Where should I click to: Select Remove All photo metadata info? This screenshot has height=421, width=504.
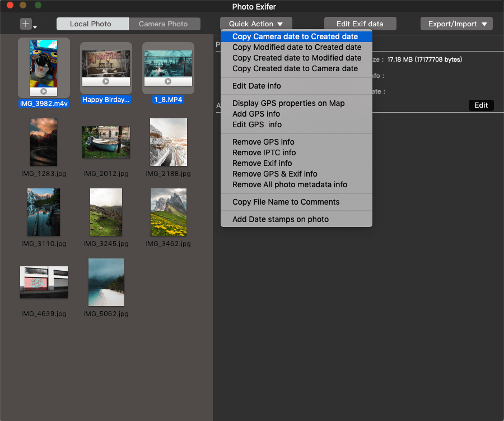pos(296,184)
